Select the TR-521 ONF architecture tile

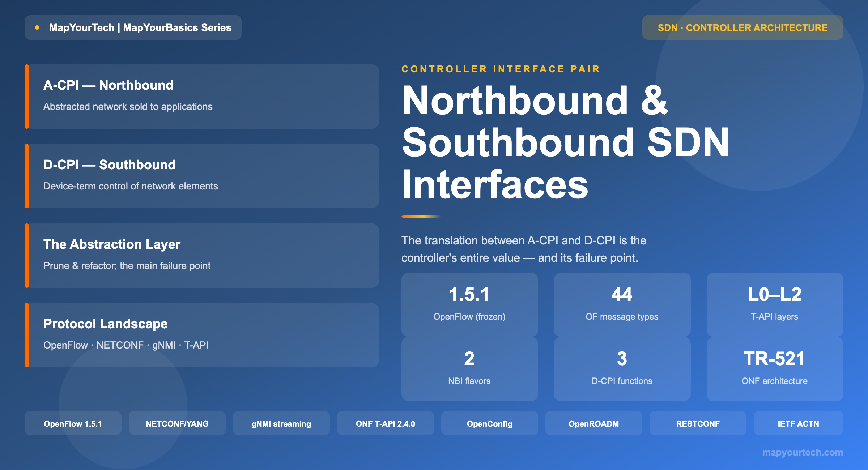775,369
